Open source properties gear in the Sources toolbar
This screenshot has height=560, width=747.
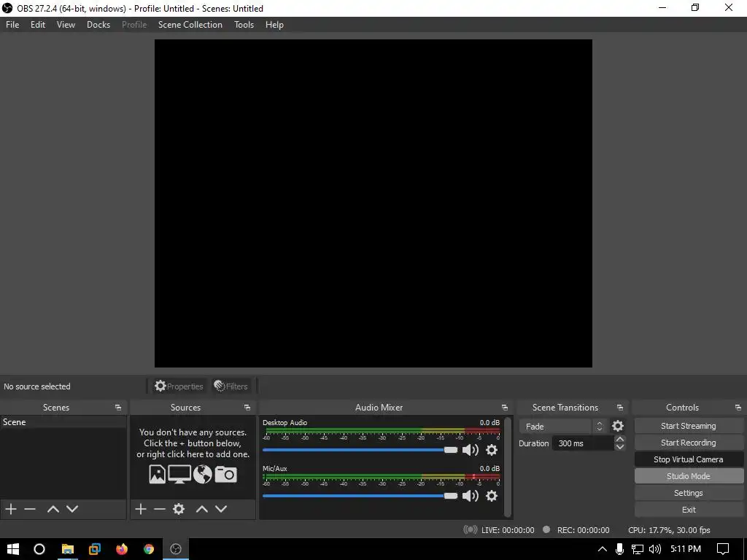click(x=179, y=509)
